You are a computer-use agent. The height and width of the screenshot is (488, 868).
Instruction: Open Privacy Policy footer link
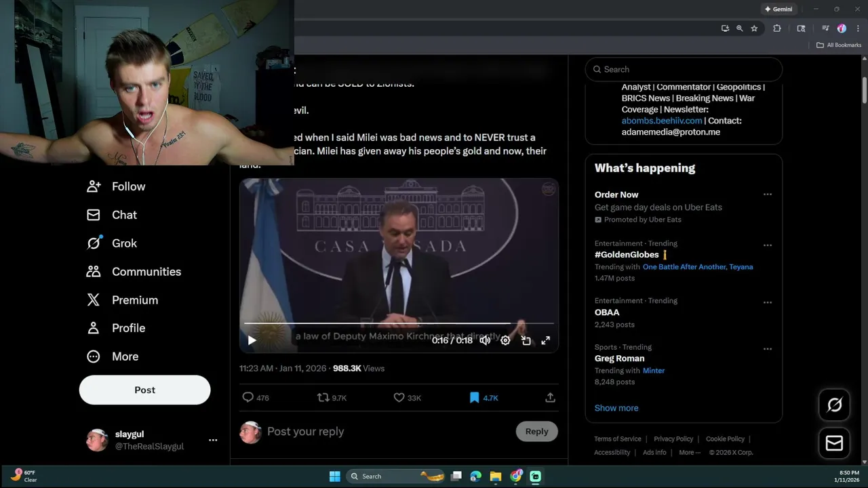click(x=673, y=439)
